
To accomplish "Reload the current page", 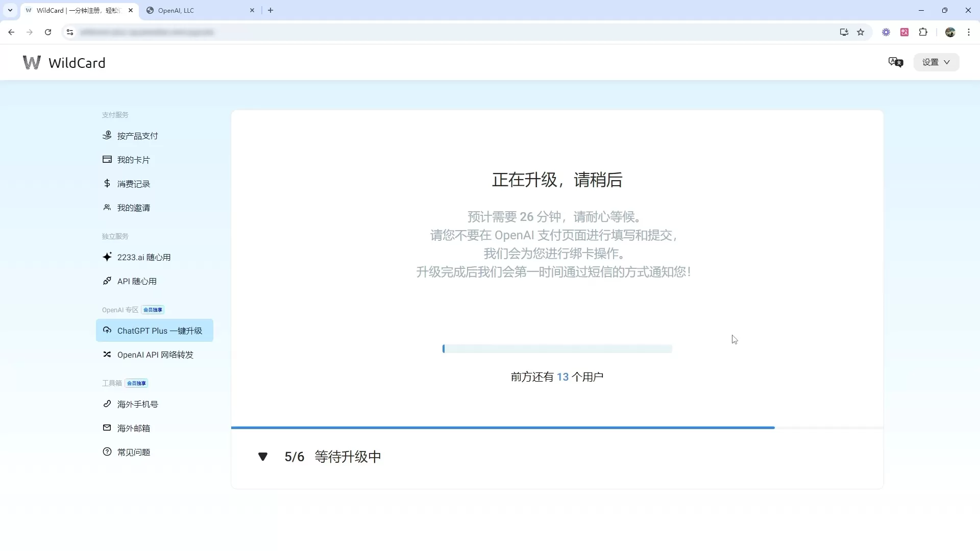I will tap(48, 32).
